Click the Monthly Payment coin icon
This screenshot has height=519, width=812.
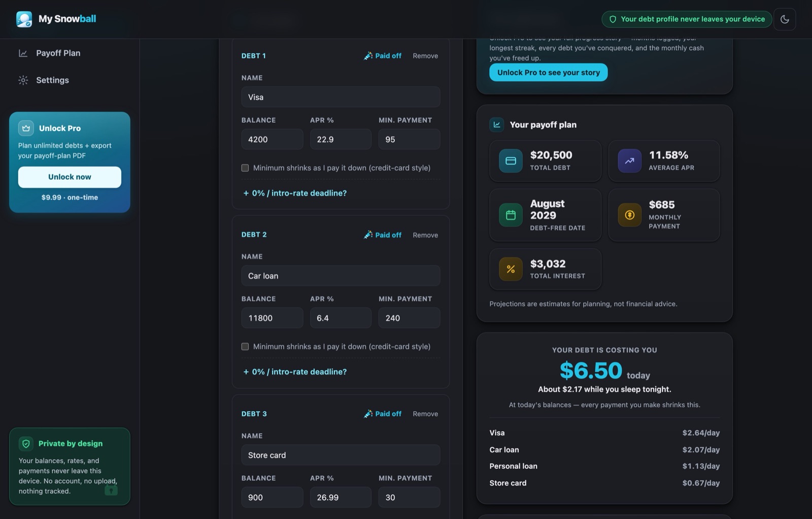click(629, 215)
